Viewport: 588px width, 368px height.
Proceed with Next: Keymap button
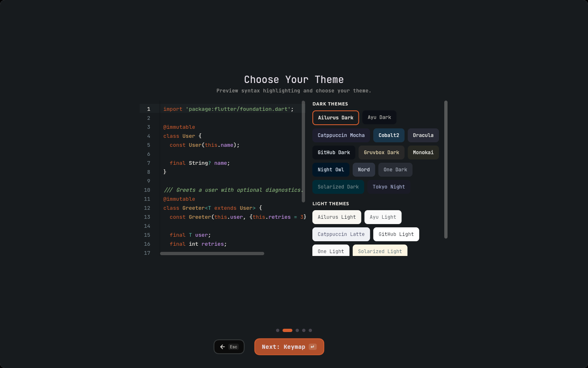click(x=289, y=347)
